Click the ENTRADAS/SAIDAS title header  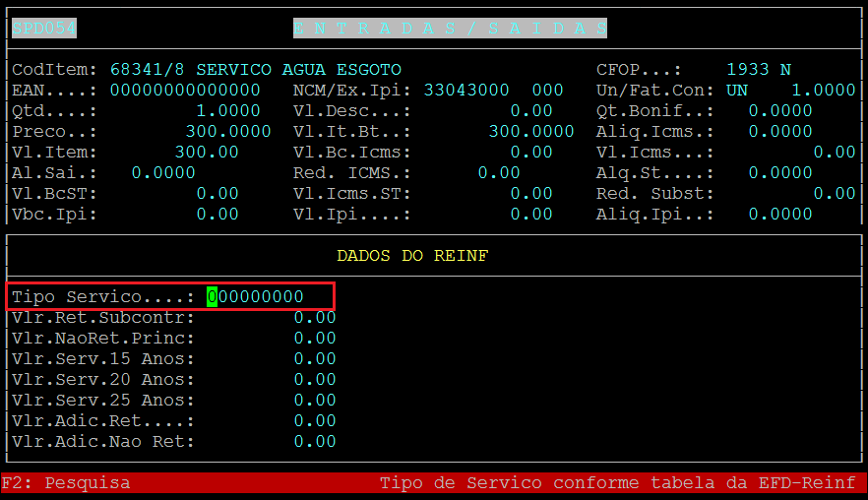coord(450,28)
